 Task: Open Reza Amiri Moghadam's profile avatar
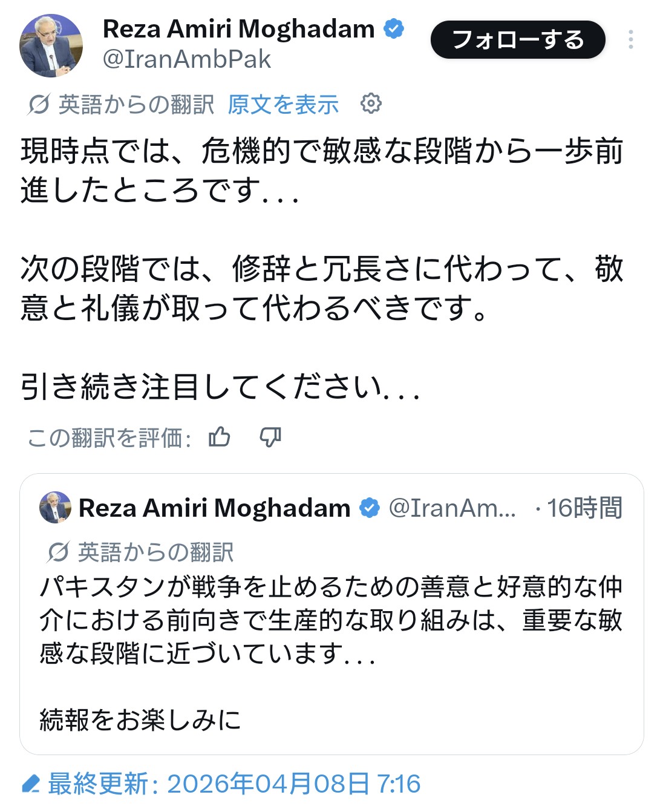tap(51, 45)
